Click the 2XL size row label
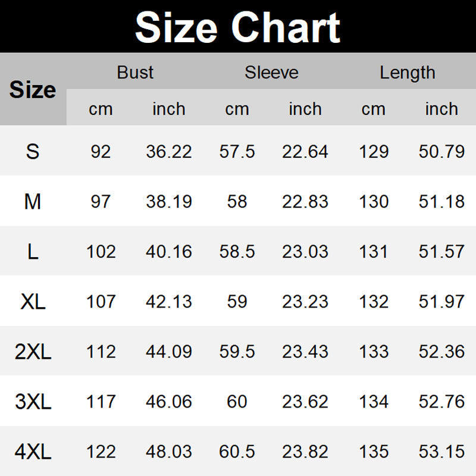Viewport: 476px width, 476px height. 33,352
